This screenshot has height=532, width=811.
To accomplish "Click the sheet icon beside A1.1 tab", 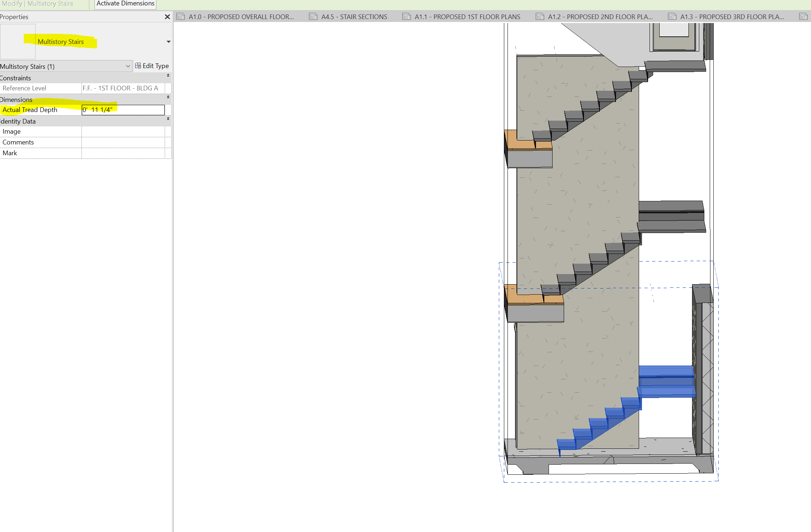I will 406,17.
